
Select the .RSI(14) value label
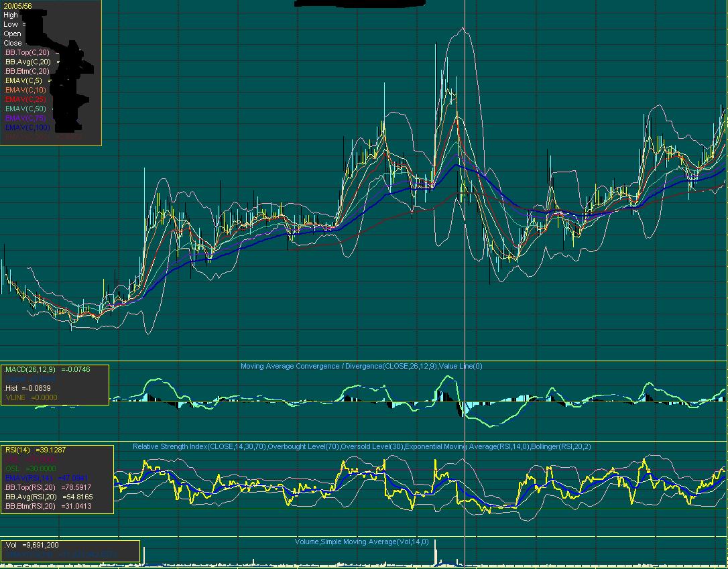pos(35,450)
